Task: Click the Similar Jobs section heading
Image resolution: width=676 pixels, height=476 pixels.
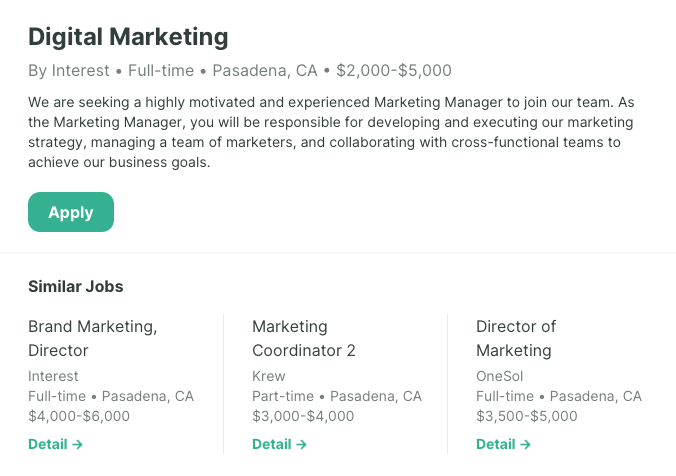Action: point(76,287)
